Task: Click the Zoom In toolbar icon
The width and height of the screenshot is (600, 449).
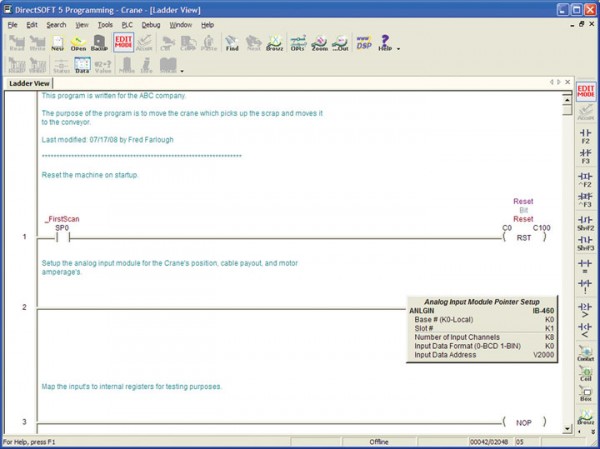Action: 319,43
